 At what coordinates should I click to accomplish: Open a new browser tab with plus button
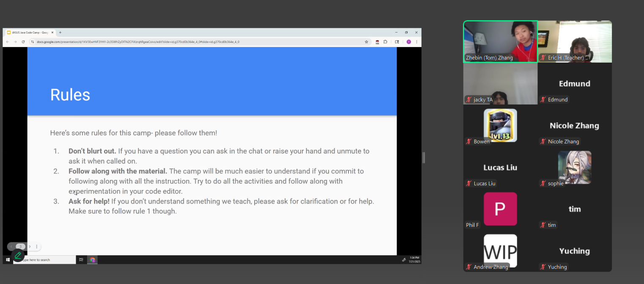[60, 33]
